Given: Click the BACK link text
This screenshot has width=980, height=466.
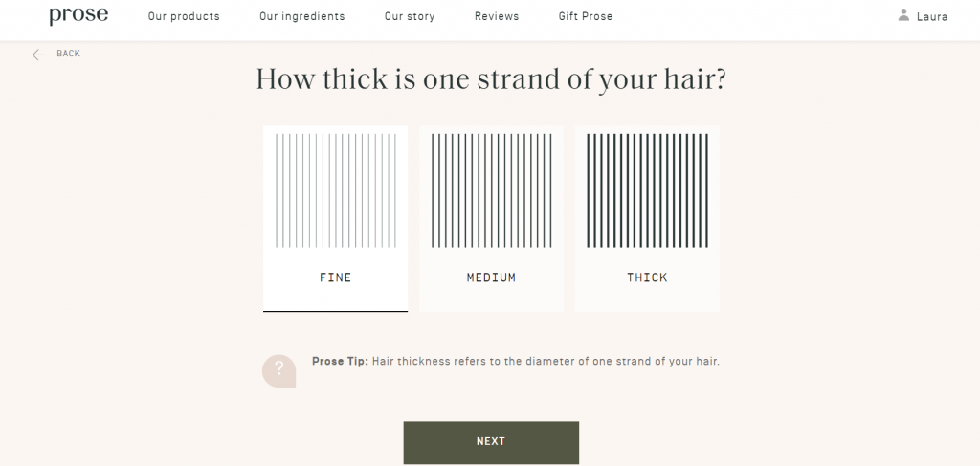Looking at the screenshot, I should tap(68, 54).
